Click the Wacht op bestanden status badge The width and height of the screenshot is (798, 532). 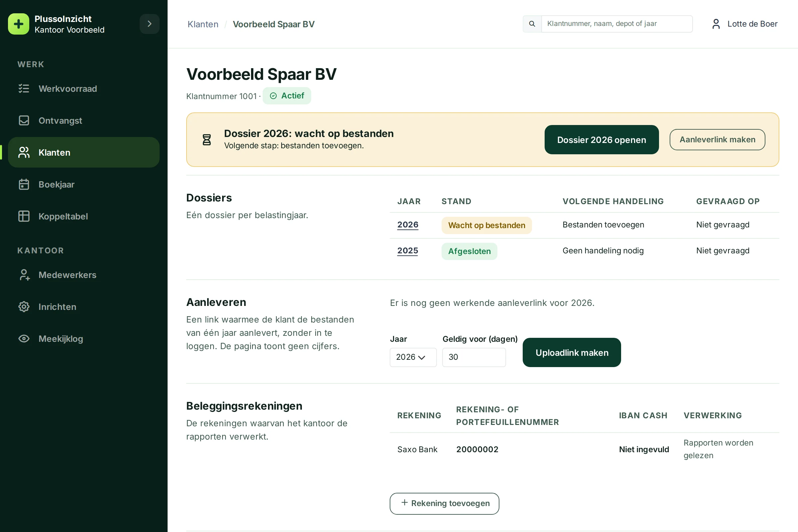pyautogui.click(x=486, y=225)
